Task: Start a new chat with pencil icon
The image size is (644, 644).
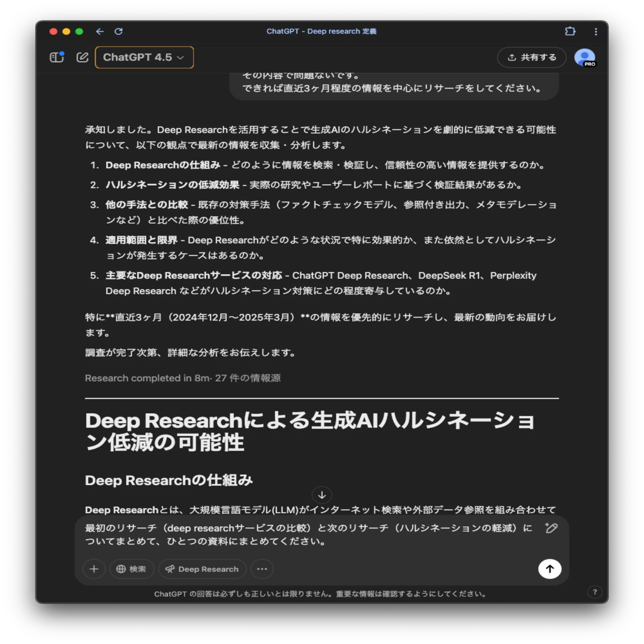Action: pyautogui.click(x=82, y=57)
